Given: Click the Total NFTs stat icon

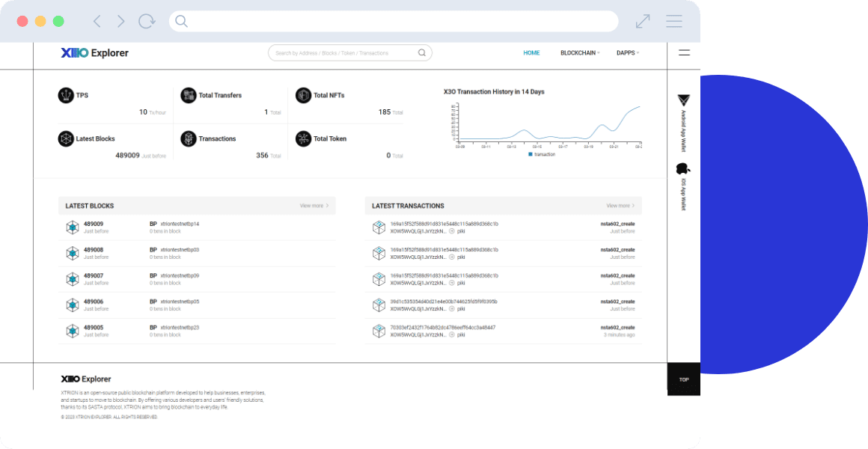Looking at the screenshot, I should tap(303, 95).
